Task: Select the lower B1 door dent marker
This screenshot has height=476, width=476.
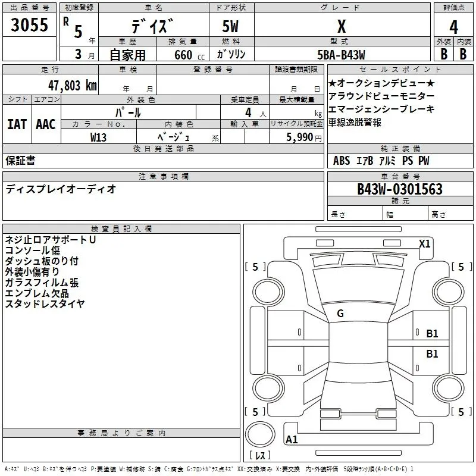Action: 432,353
